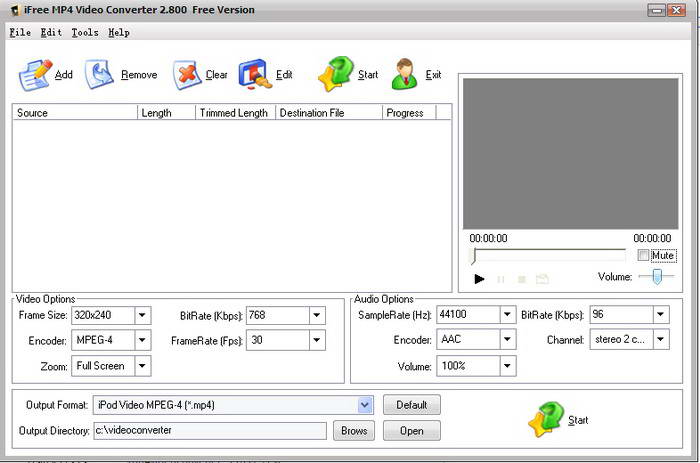Viewport: 700px width, 463px height.
Task: Expand the FrameRate 30 dropdown
Action: pos(317,340)
